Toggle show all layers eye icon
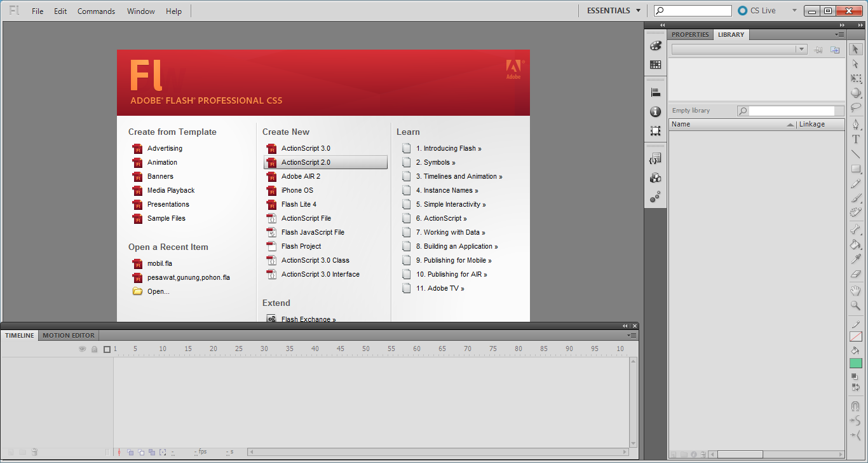 click(x=82, y=349)
